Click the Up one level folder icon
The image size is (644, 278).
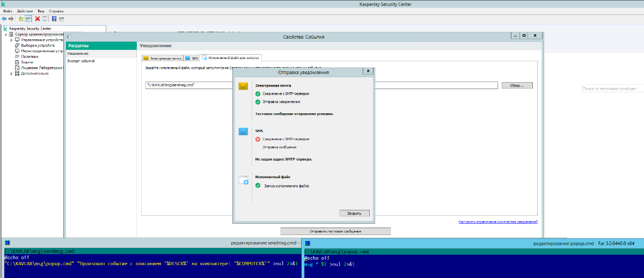(x=21, y=18)
